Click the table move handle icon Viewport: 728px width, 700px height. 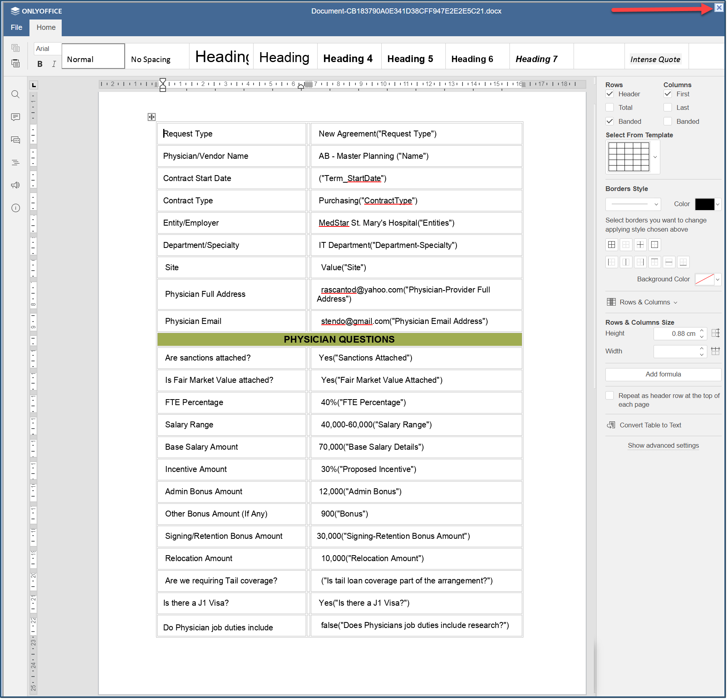152,117
